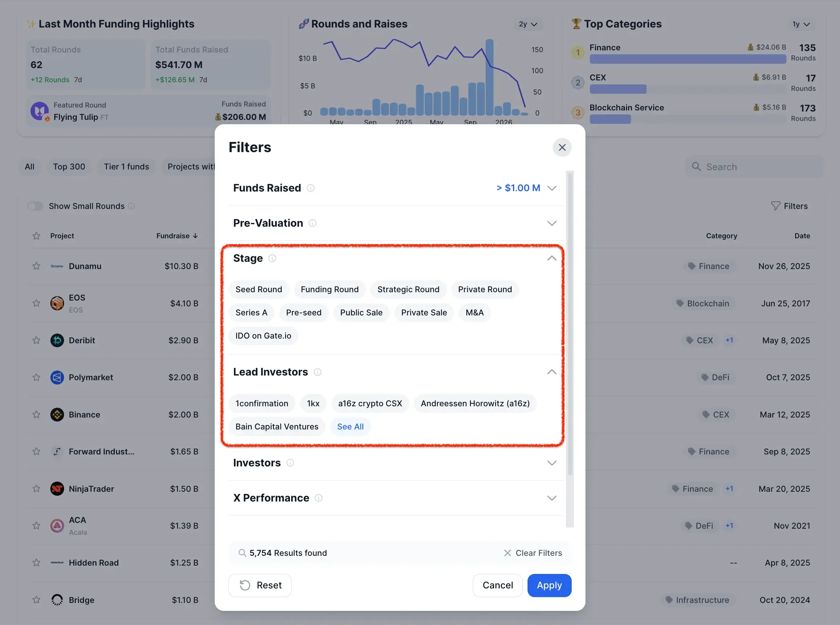The image size is (840, 625).
Task: Open the 2y timeframe dropdown
Action: [x=528, y=24]
